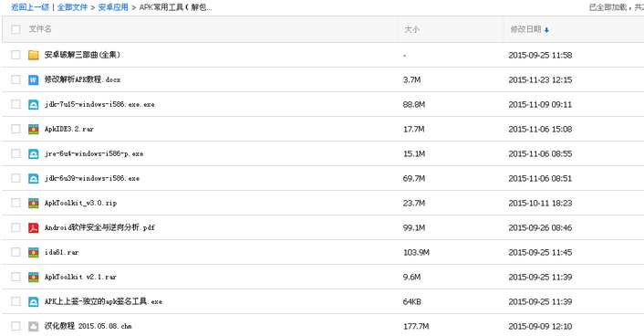Click the Word icon for 修改解析APK教程.docx
644x336 pixels.
point(33,79)
